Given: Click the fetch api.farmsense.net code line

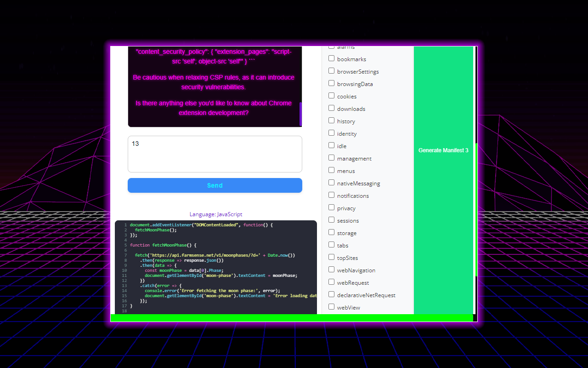Looking at the screenshot, I should click(x=215, y=255).
